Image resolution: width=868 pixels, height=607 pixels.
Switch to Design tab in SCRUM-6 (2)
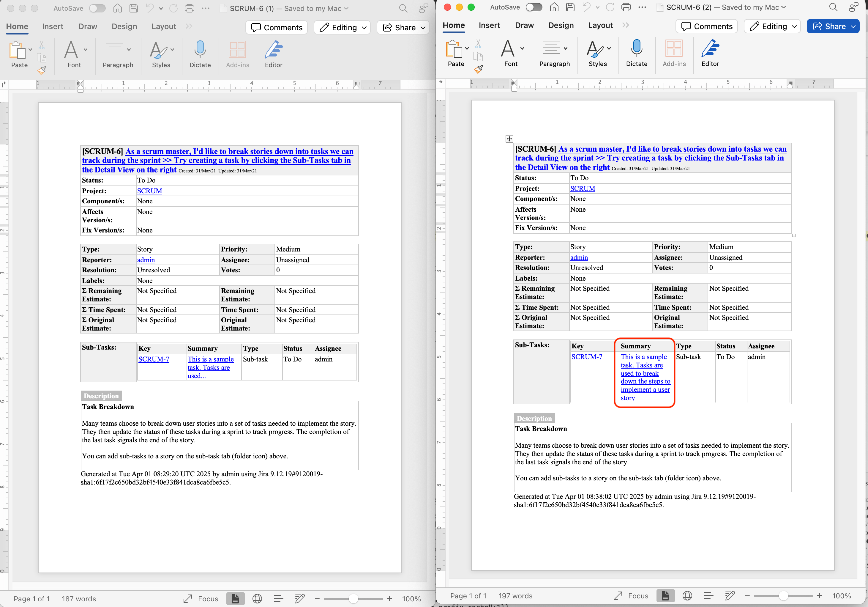coord(561,25)
